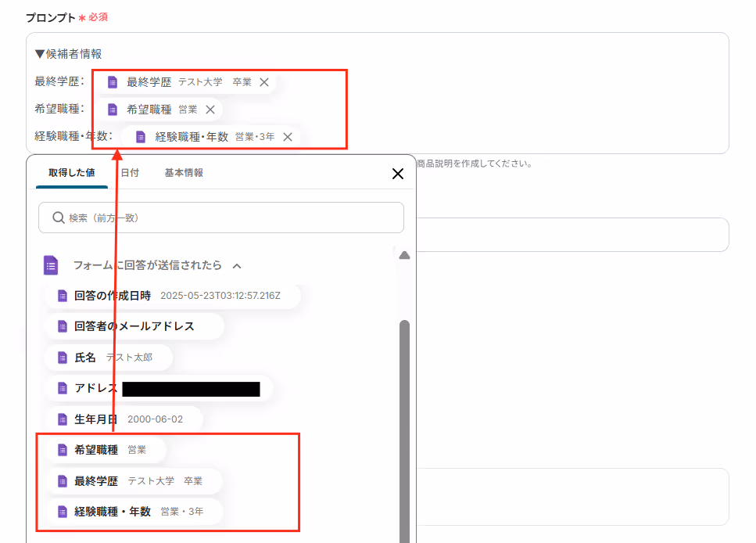
Task: Insert the 生年月日 2000-06-02 value
Action: coord(124,419)
